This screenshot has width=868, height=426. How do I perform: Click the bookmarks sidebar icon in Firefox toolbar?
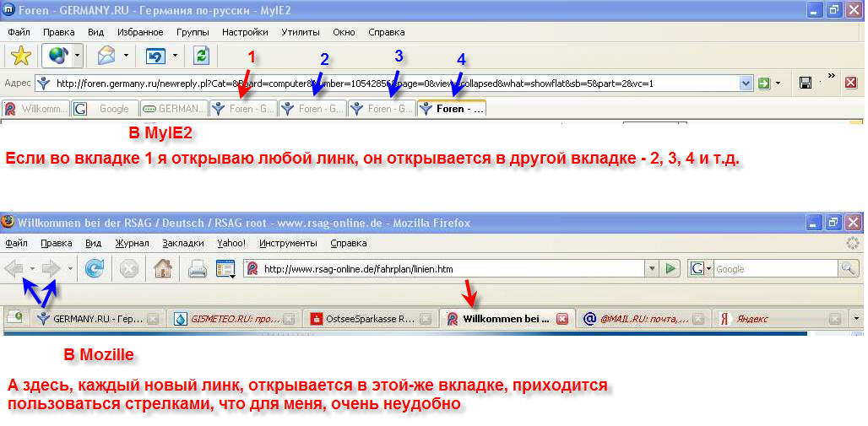[225, 269]
